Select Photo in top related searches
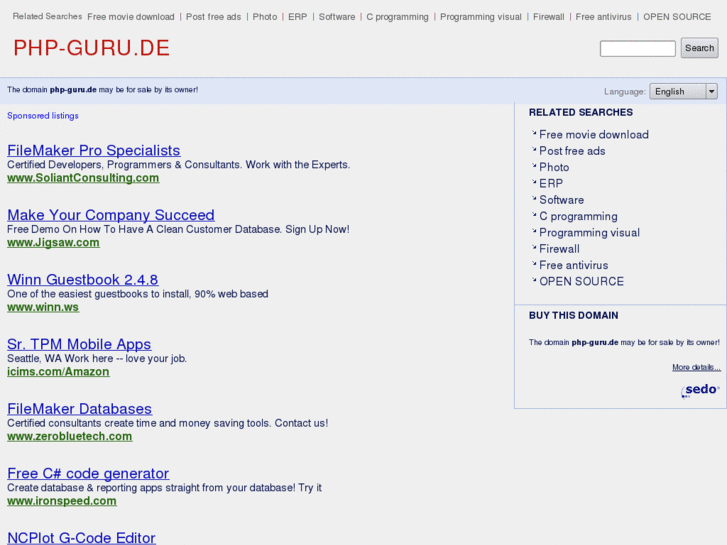The image size is (727, 545). (x=265, y=17)
